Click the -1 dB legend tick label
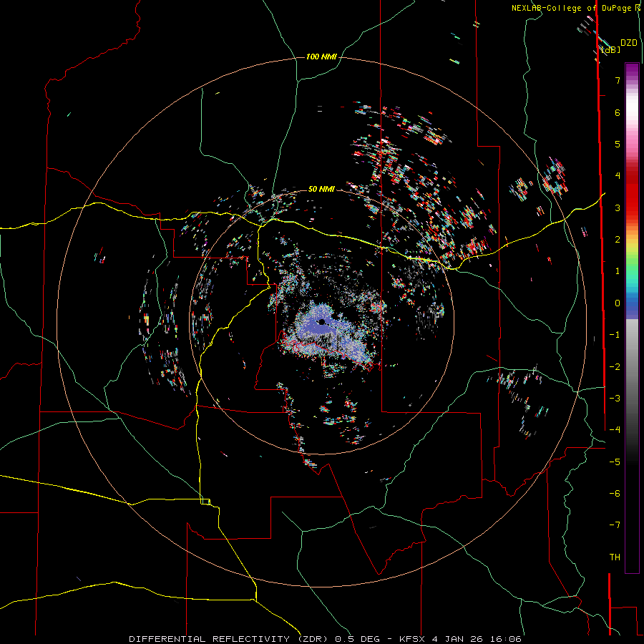Viewport: 644px width, 644px height. tap(615, 335)
